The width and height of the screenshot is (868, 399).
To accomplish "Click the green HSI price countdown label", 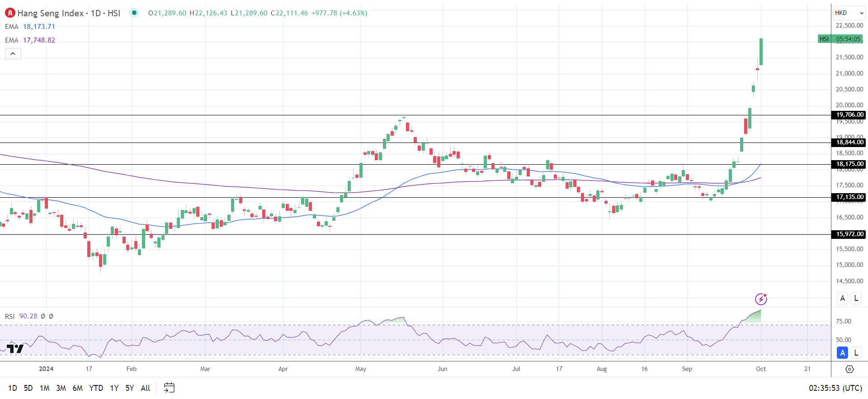I will point(840,39).
